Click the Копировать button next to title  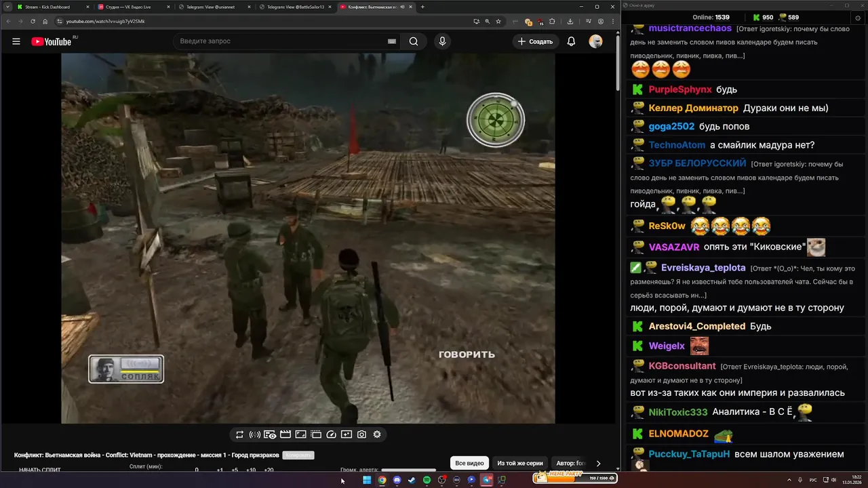[x=298, y=455]
